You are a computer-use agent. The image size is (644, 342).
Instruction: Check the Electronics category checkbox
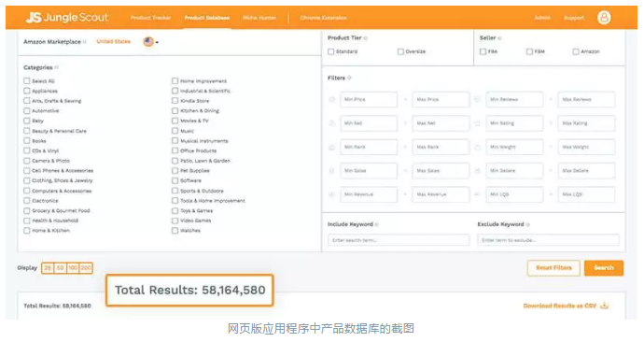pos(27,201)
